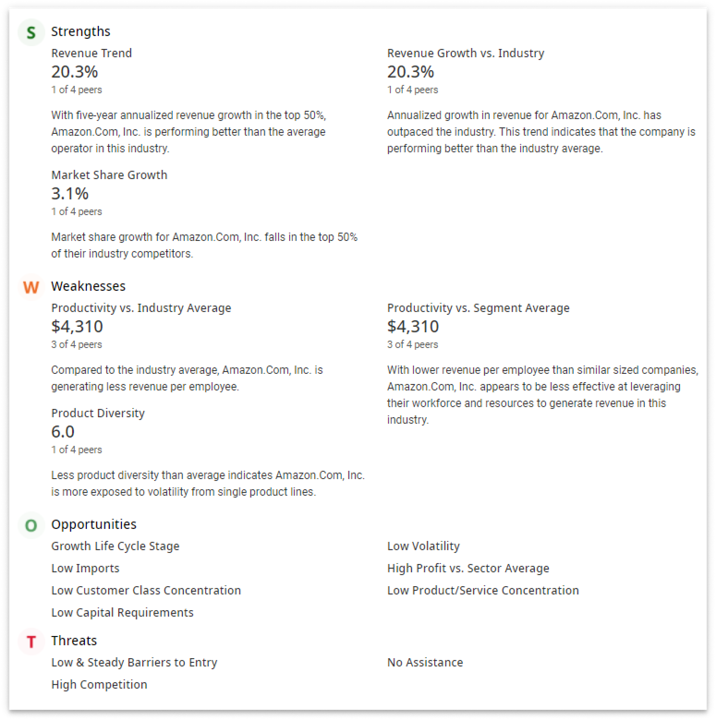The height and width of the screenshot is (720, 715).
Task: Open the Revenue Trend metric
Action: coord(91,53)
